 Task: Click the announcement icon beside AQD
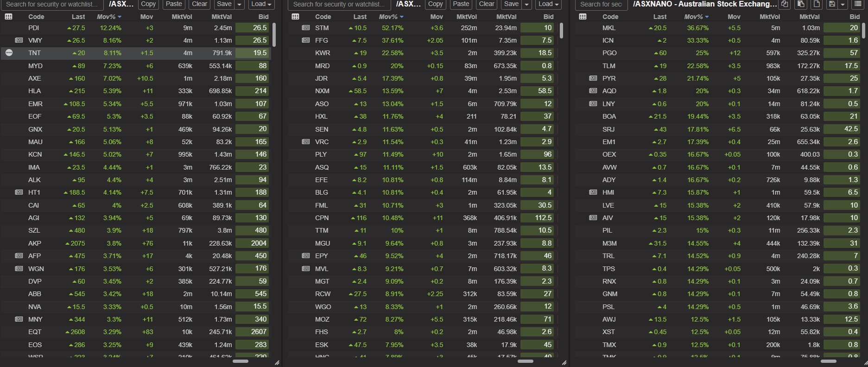[593, 91]
